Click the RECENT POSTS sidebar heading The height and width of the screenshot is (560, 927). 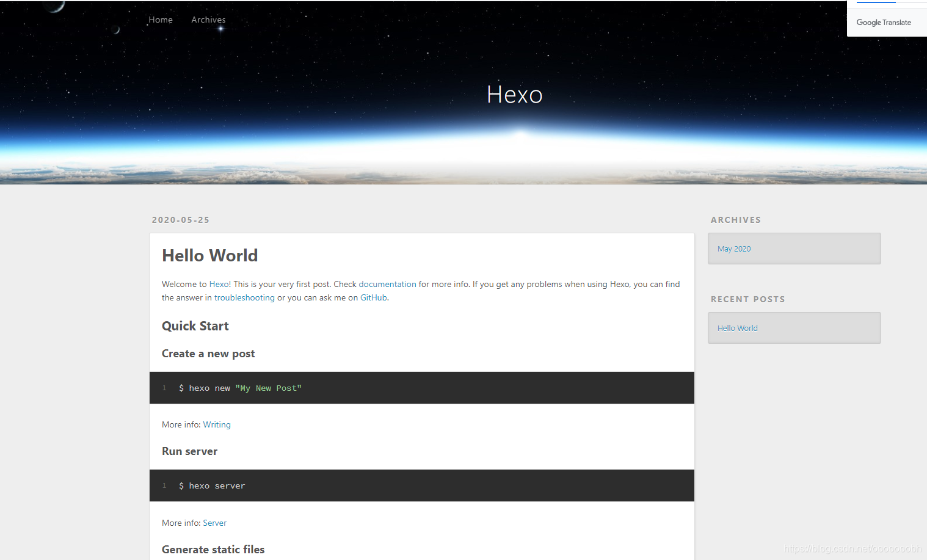pos(748,299)
